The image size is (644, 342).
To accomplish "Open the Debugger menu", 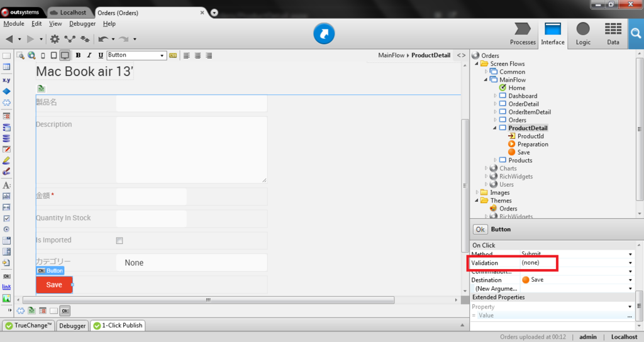I will pos(82,24).
